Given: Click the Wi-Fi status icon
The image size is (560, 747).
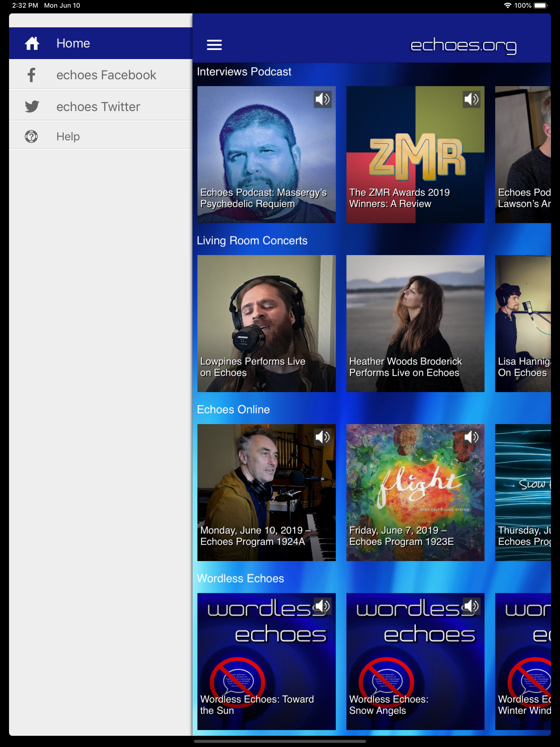Looking at the screenshot, I should pyautogui.click(x=507, y=5).
